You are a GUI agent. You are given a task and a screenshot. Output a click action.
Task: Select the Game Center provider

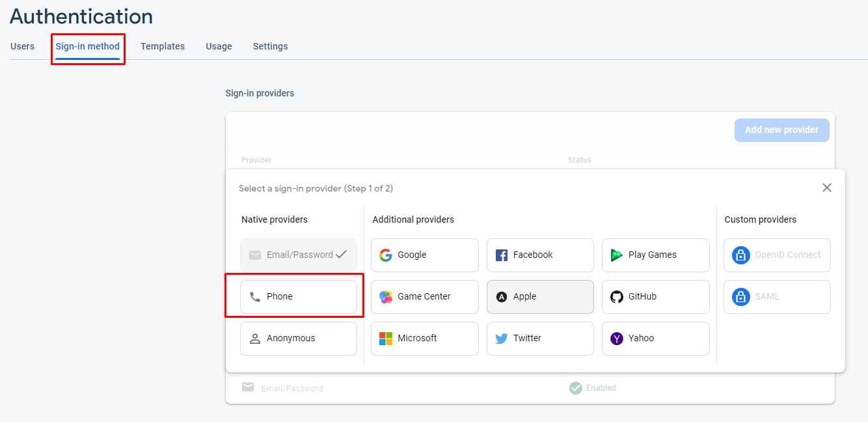coord(425,296)
